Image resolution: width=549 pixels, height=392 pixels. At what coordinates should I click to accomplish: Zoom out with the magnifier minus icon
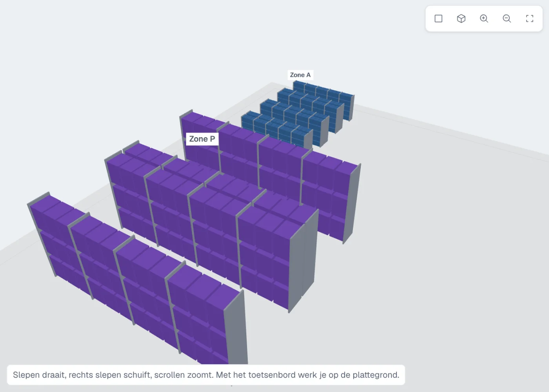tap(507, 18)
